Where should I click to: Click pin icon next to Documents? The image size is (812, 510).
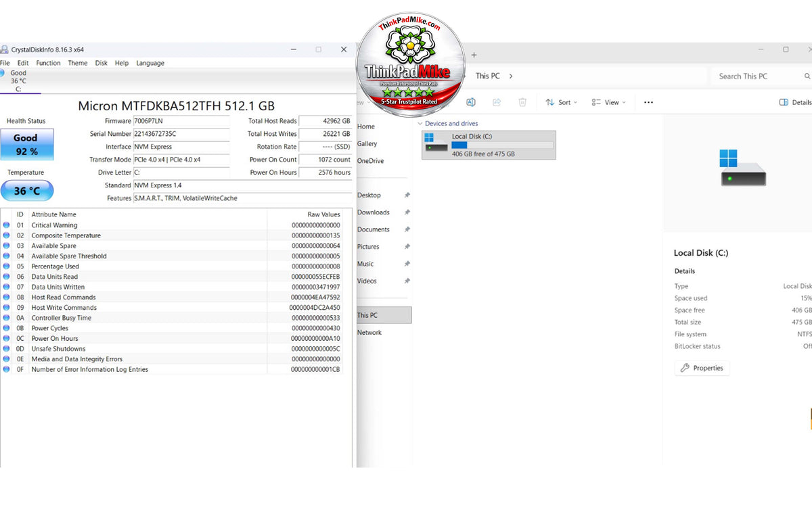(x=407, y=230)
